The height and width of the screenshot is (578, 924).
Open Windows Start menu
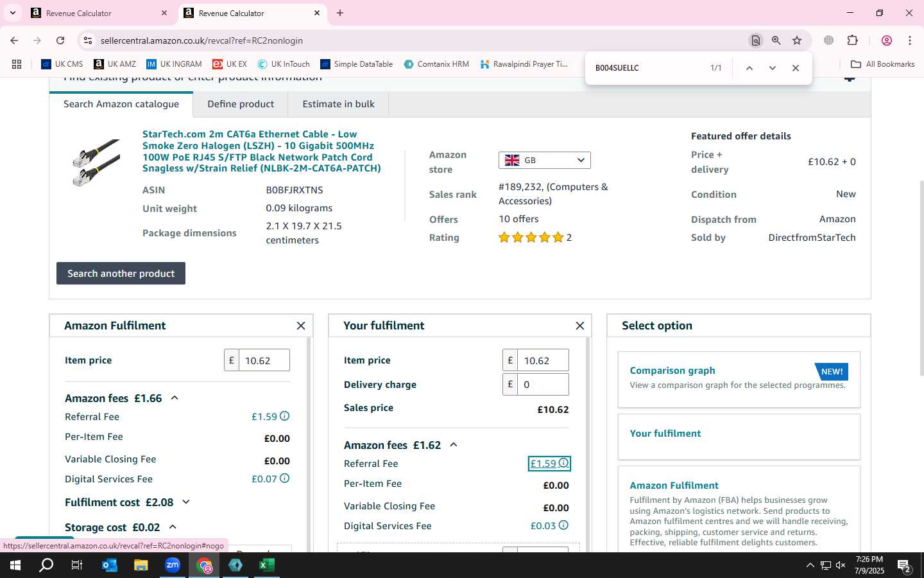[15, 566]
